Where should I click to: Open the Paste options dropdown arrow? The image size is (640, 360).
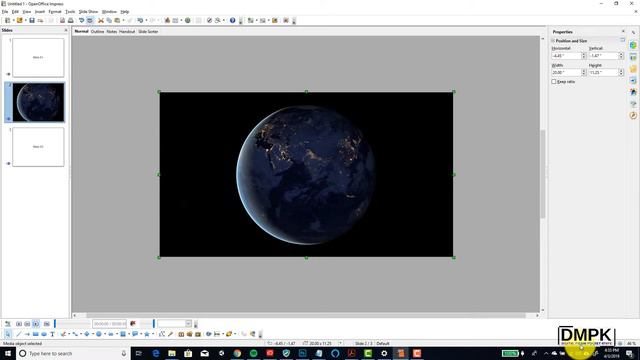[x=123, y=20]
